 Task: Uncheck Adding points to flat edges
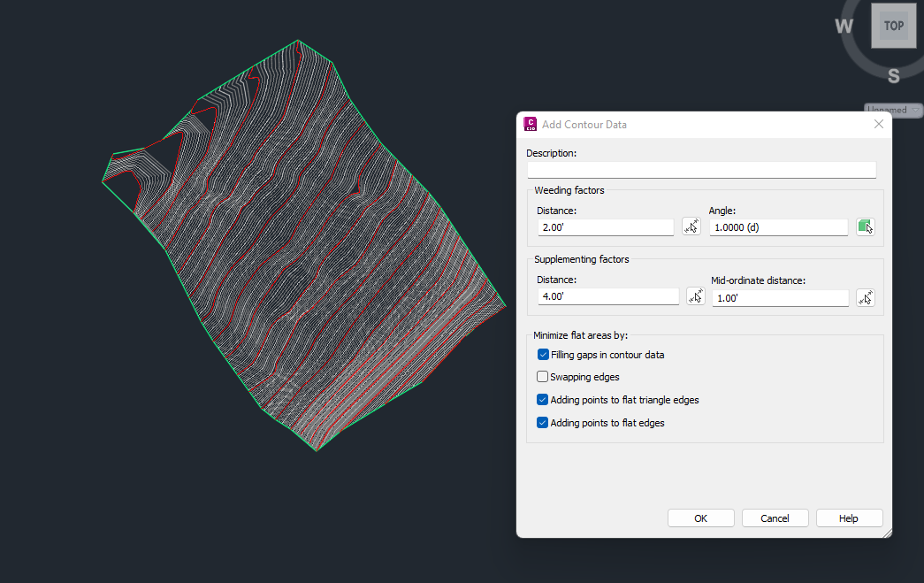(542, 423)
